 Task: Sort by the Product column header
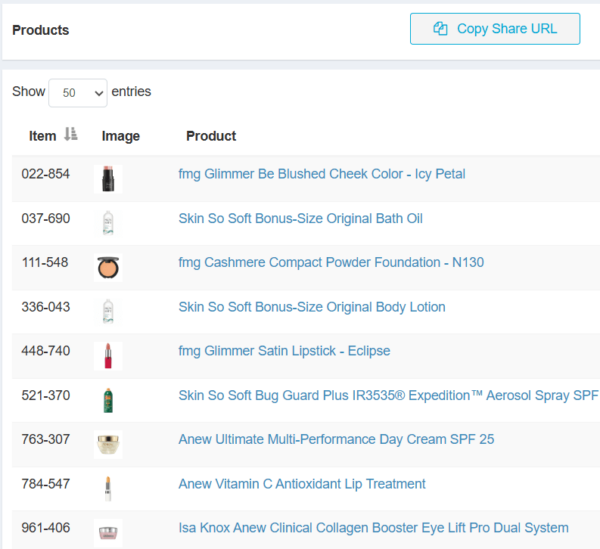(211, 136)
